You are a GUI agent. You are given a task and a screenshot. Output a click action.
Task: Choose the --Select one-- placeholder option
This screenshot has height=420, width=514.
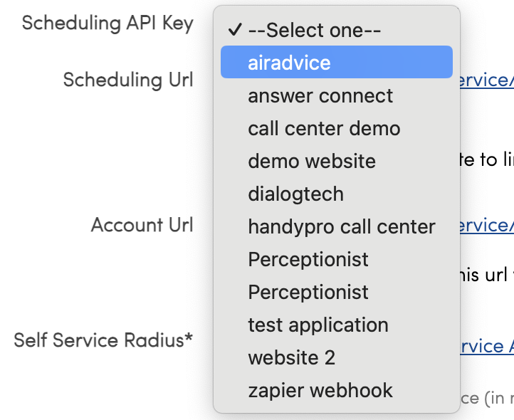(x=315, y=31)
